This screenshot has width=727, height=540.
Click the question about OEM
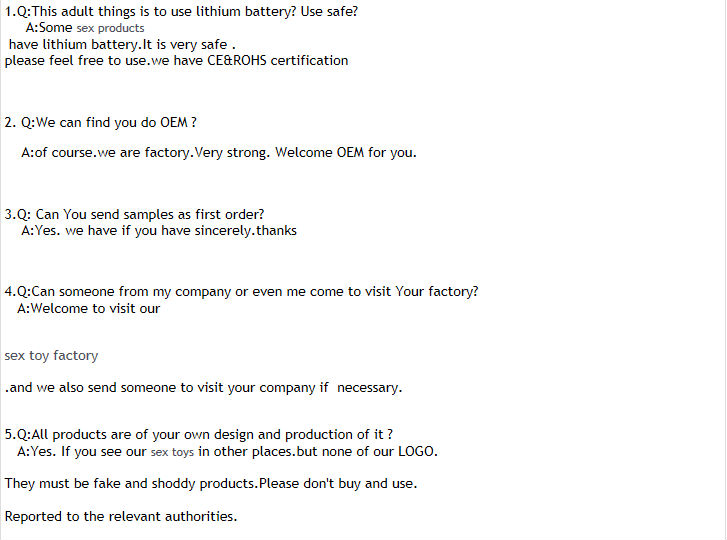[101, 123]
